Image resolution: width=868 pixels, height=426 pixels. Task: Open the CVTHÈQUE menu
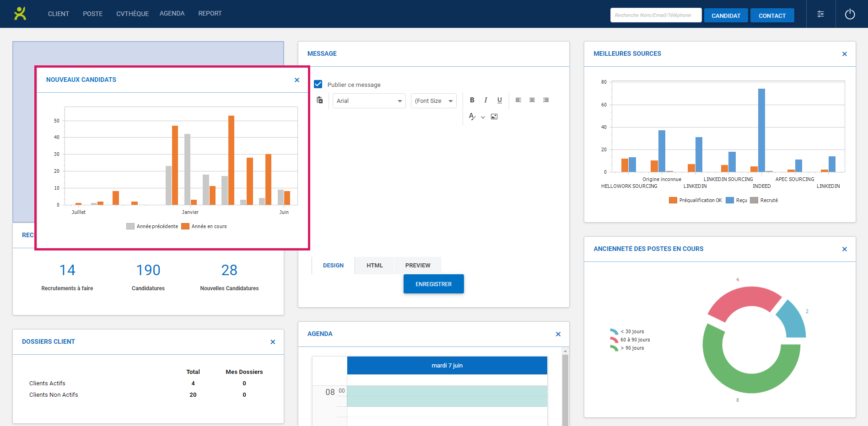point(132,14)
